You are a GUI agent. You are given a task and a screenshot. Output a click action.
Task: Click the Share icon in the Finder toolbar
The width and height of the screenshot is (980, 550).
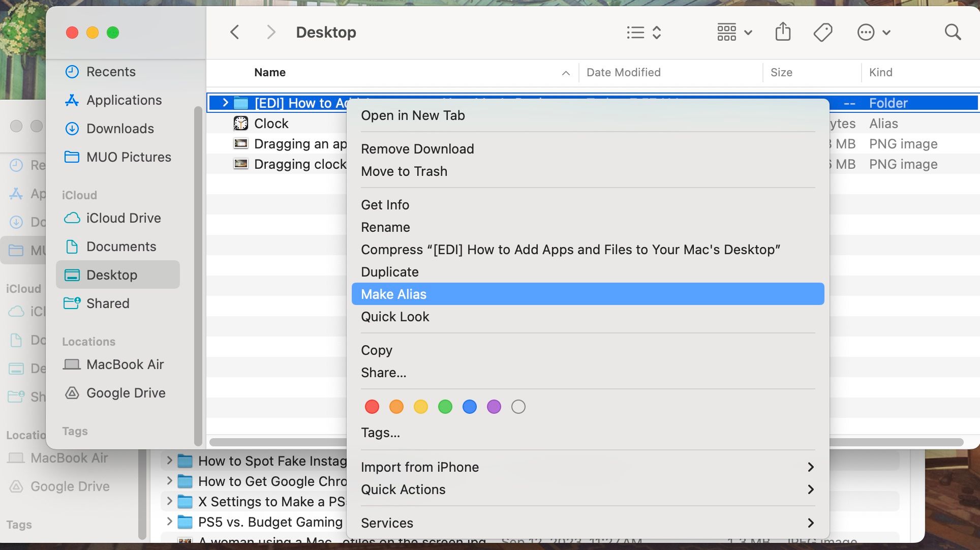click(x=783, y=32)
